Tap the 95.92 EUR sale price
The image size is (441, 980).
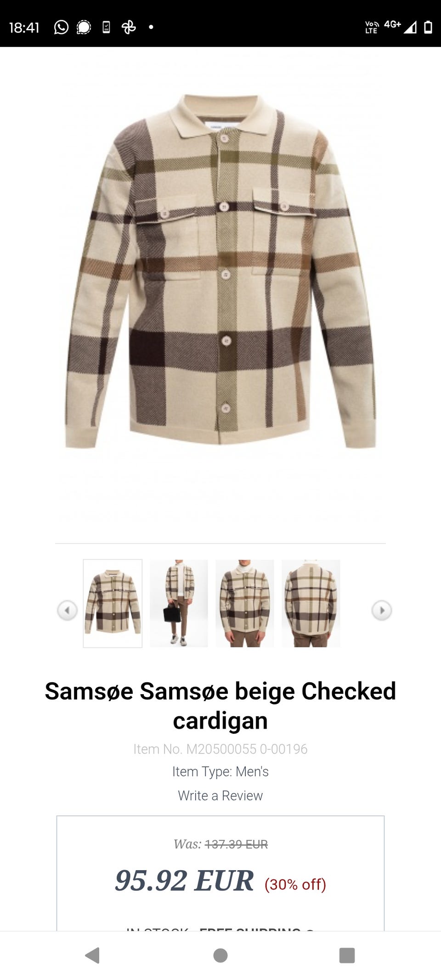[184, 881]
